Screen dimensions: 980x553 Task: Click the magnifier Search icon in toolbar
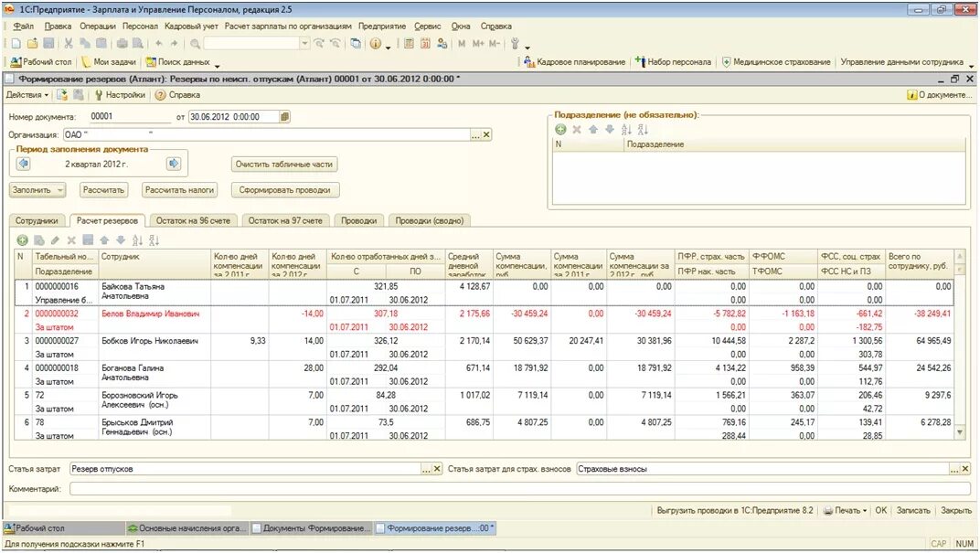(195, 44)
